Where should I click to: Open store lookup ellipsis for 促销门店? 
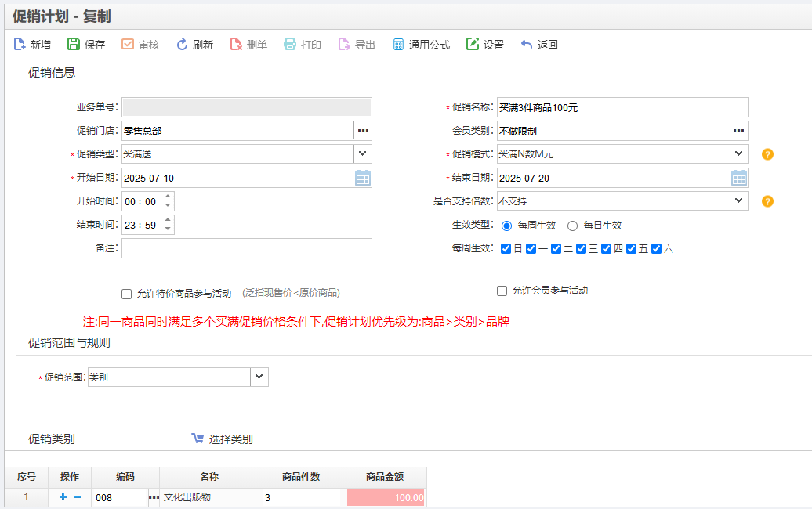[363, 130]
